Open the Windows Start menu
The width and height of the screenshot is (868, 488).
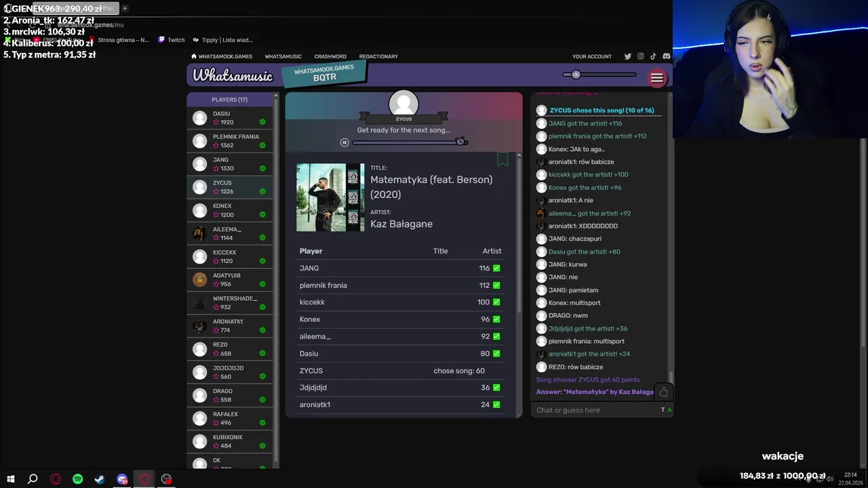pos(11,479)
